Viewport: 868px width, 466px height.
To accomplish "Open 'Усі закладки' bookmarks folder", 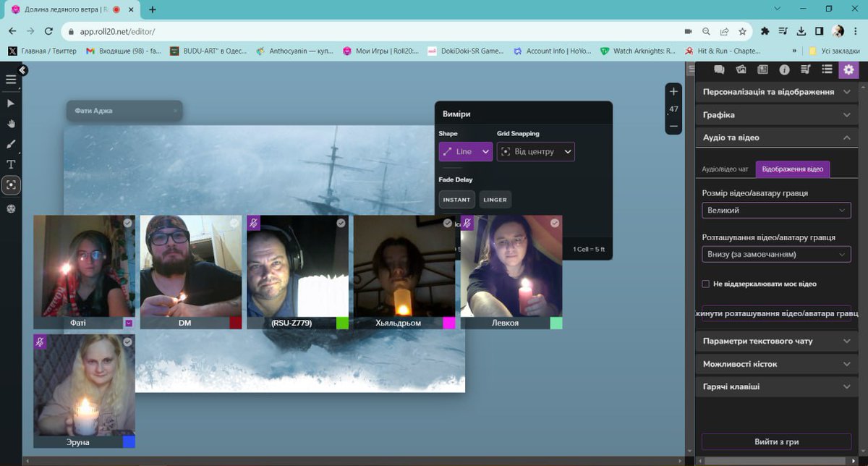I will coord(835,51).
